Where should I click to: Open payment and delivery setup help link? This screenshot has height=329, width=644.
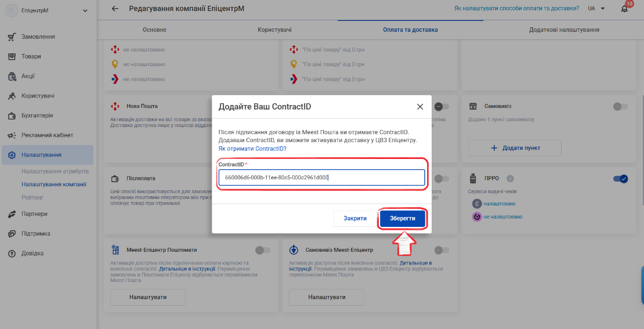(517, 8)
